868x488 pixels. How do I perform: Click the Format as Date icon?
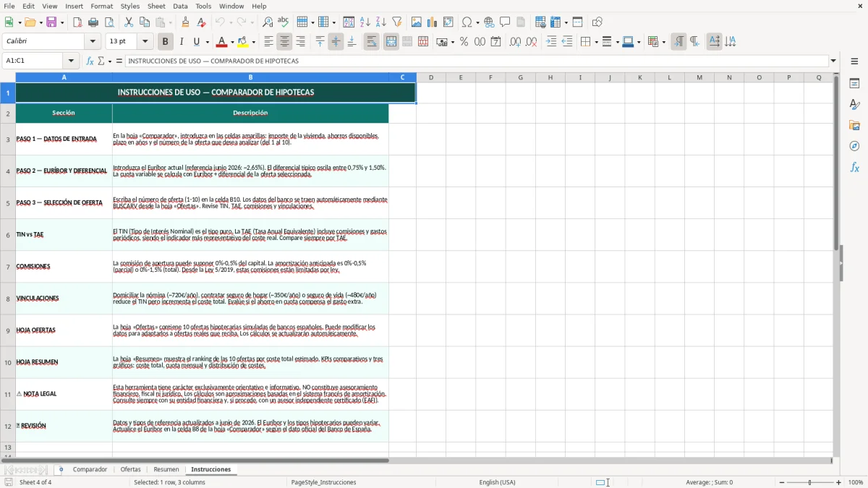(495, 42)
